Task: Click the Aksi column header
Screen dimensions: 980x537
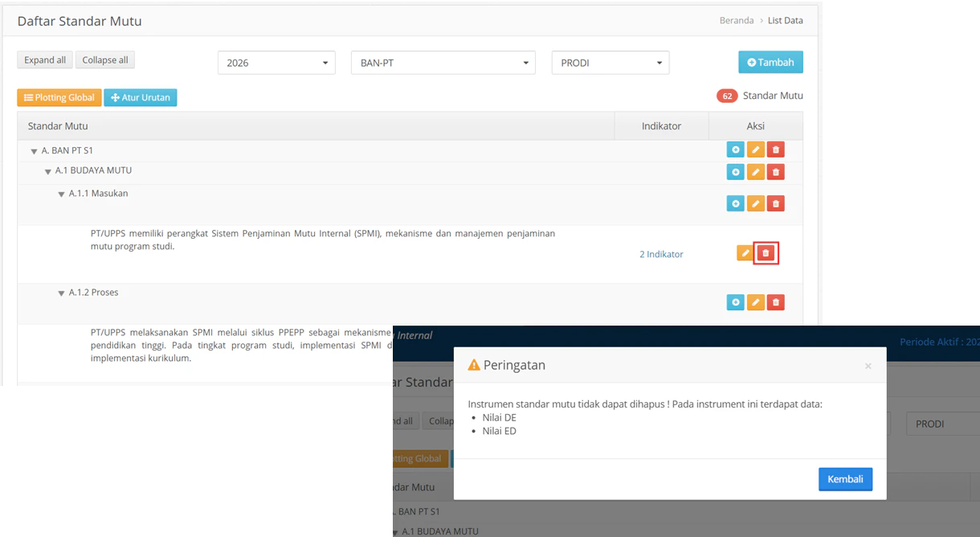Action: (755, 126)
